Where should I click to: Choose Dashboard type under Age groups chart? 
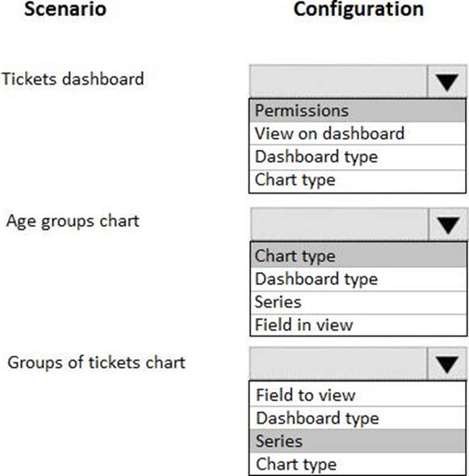tap(358, 279)
